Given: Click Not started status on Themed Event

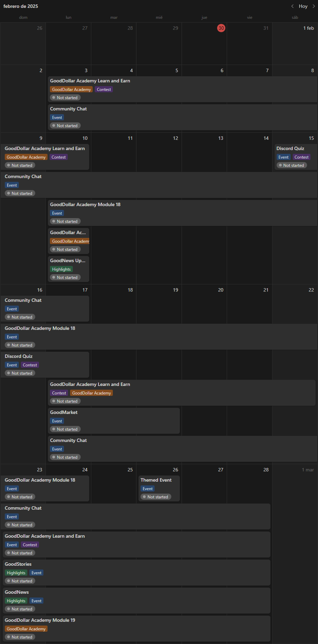Looking at the screenshot, I should pyautogui.click(x=156, y=497).
